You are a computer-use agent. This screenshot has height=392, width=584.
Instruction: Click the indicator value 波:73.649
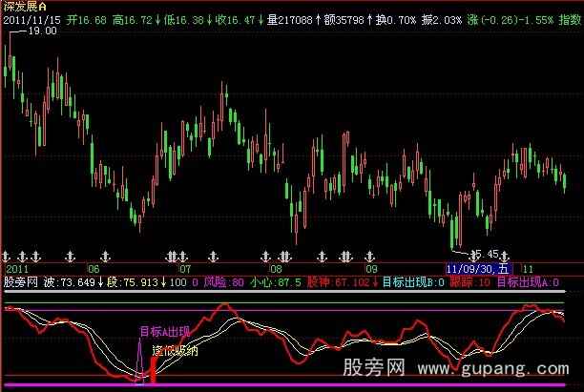[70, 282]
